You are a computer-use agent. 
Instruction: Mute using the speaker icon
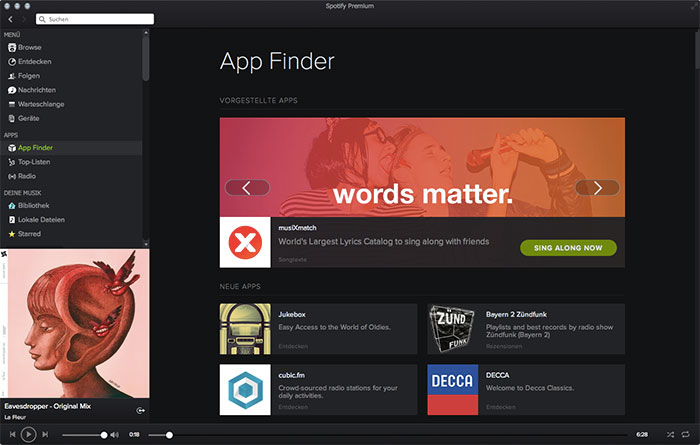115,435
